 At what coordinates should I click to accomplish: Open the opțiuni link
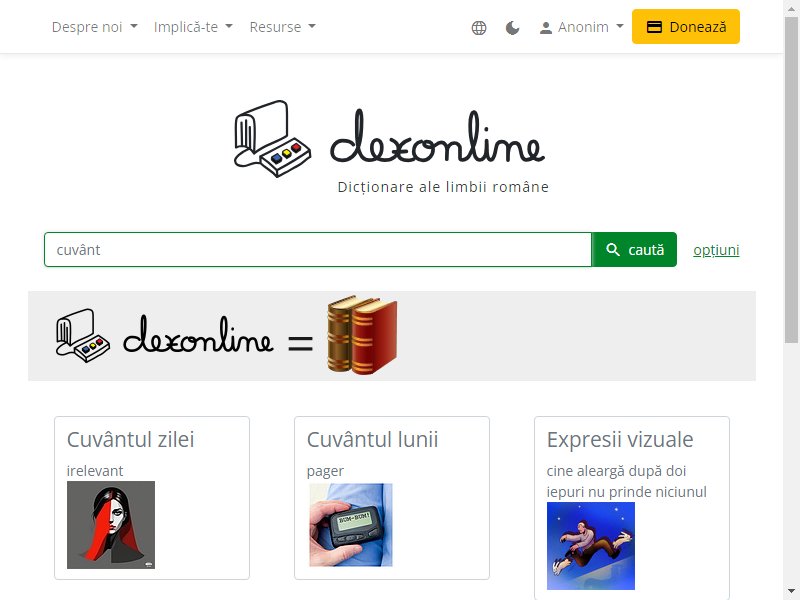(716, 250)
